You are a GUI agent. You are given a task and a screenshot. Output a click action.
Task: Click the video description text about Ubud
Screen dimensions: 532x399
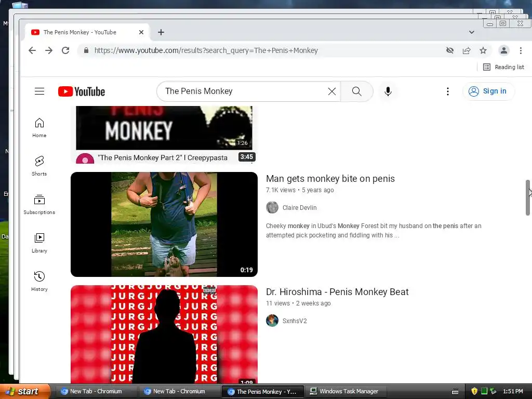click(x=374, y=230)
